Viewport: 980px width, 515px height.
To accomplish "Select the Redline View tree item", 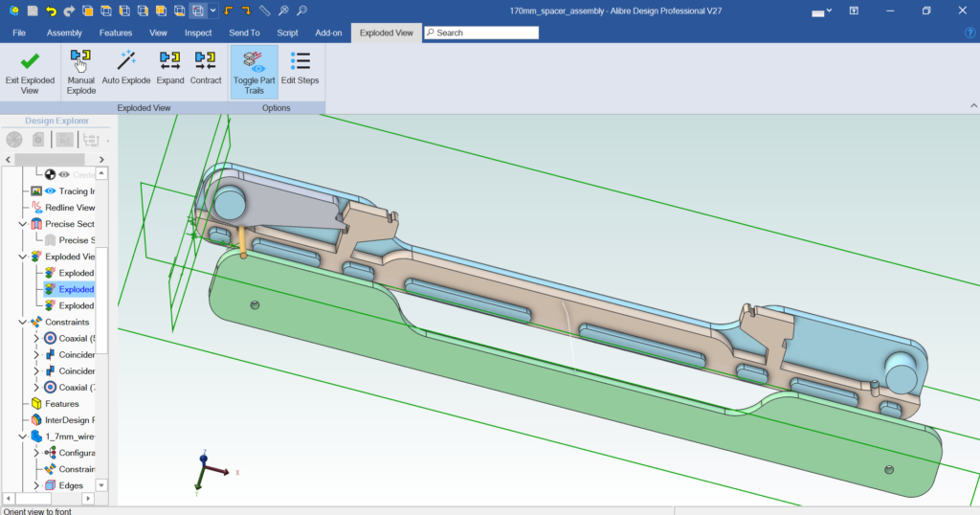I will pyautogui.click(x=70, y=208).
